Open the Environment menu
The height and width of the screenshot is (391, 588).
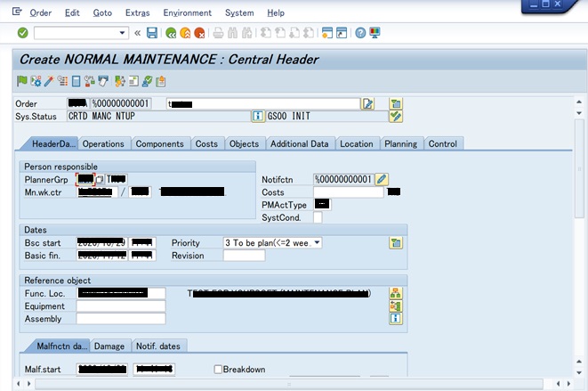pyautogui.click(x=187, y=13)
